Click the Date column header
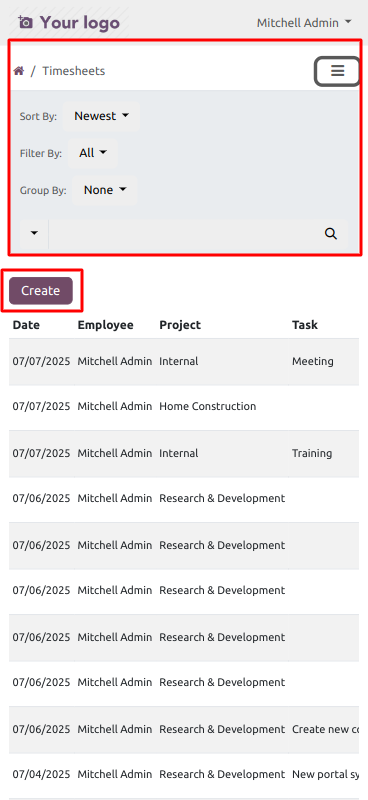This screenshot has width=368, height=800. 26,325
